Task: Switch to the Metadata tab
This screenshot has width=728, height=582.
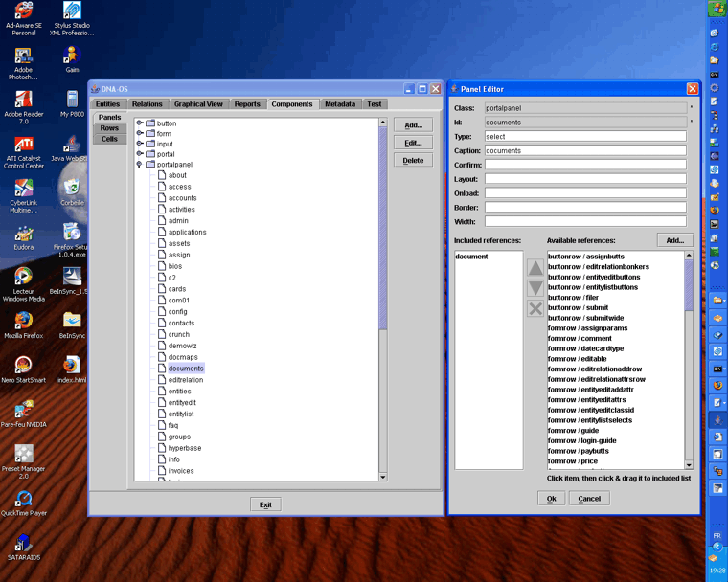Action: [x=340, y=104]
